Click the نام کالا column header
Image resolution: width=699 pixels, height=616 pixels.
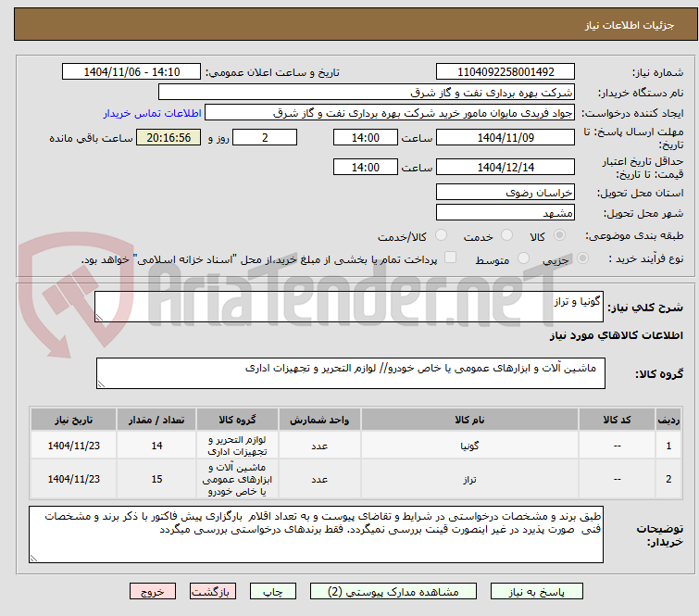(x=469, y=420)
